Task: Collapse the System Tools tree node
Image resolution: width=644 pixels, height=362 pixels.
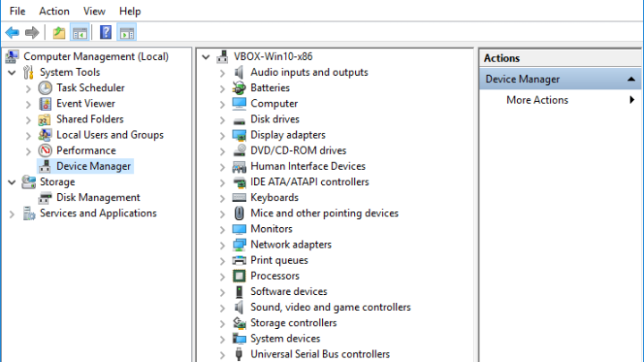Action: (x=12, y=73)
